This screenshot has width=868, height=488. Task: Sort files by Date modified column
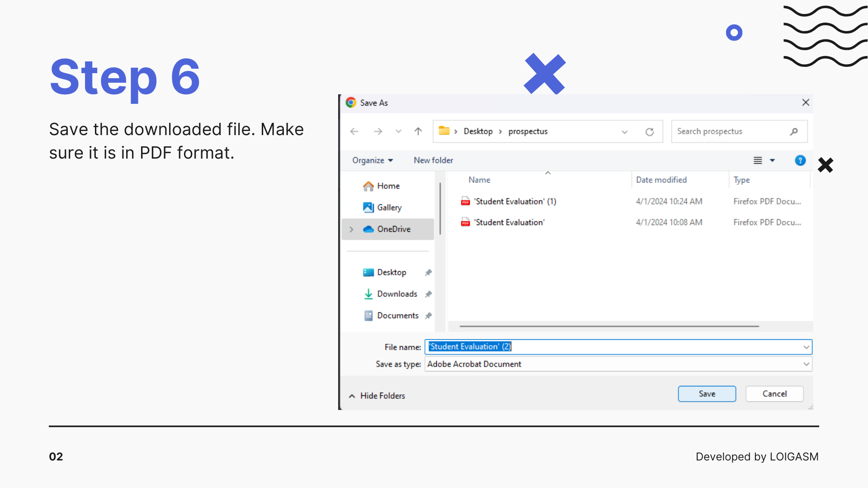pos(661,180)
